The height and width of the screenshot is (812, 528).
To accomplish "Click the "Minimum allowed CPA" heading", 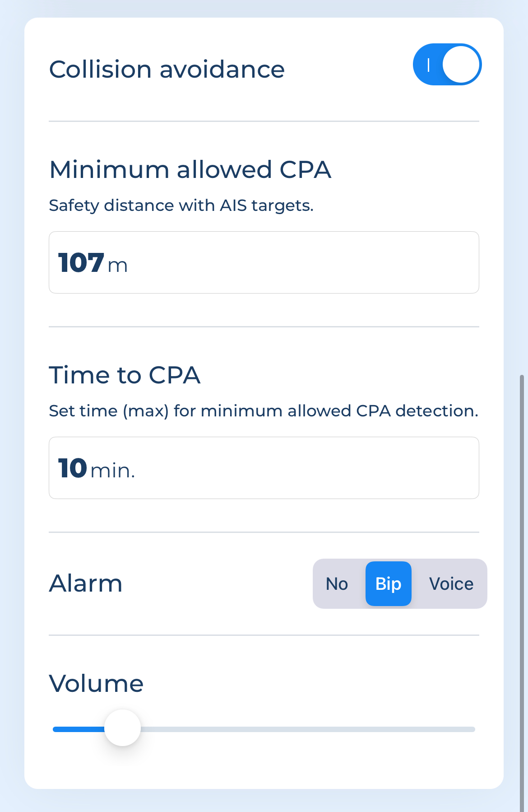I will (190, 170).
